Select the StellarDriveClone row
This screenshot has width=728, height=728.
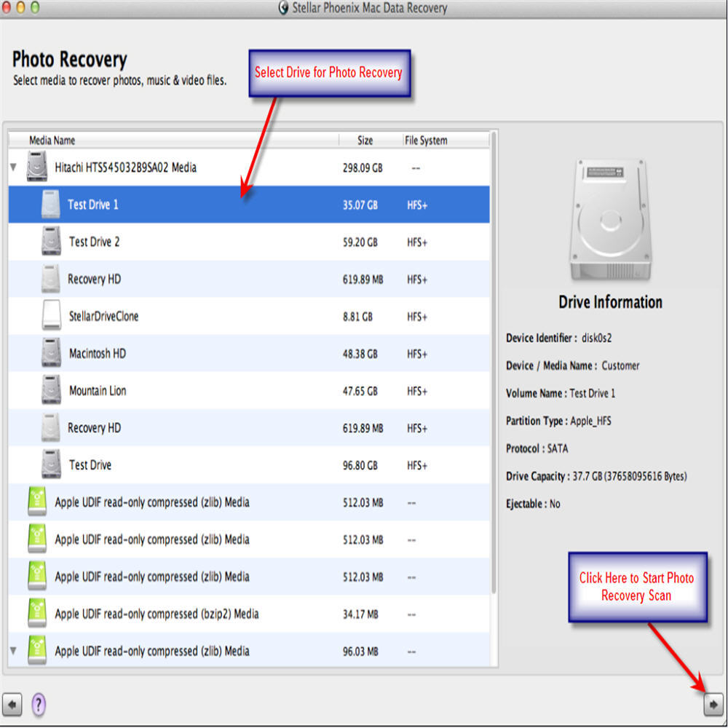click(249, 316)
